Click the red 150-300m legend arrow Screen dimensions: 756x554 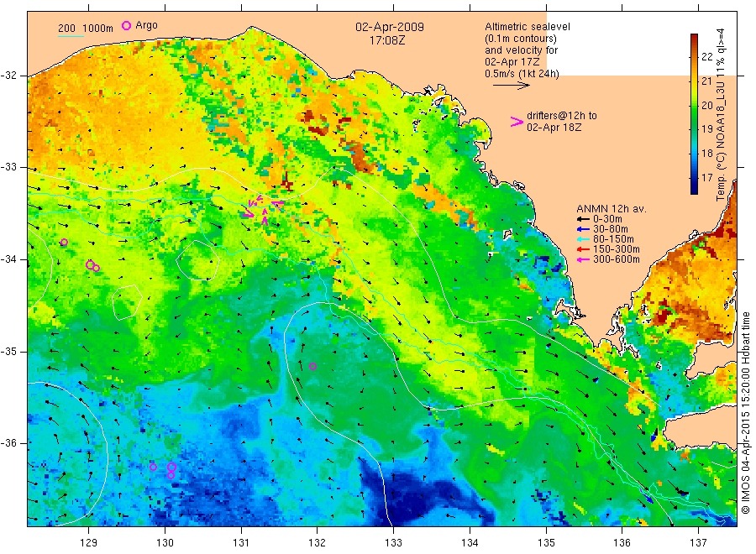pos(583,249)
